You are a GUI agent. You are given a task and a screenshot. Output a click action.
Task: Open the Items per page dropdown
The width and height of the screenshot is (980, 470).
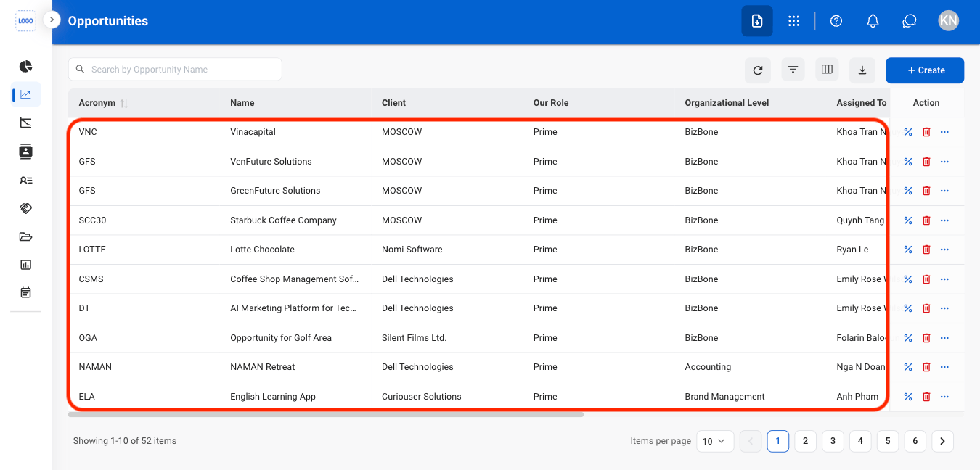715,441
